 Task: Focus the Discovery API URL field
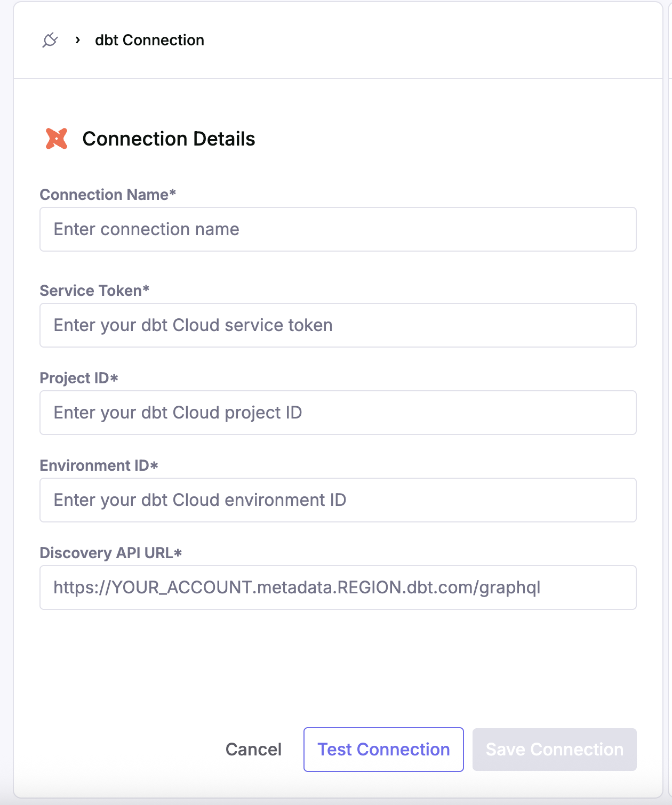pos(338,587)
